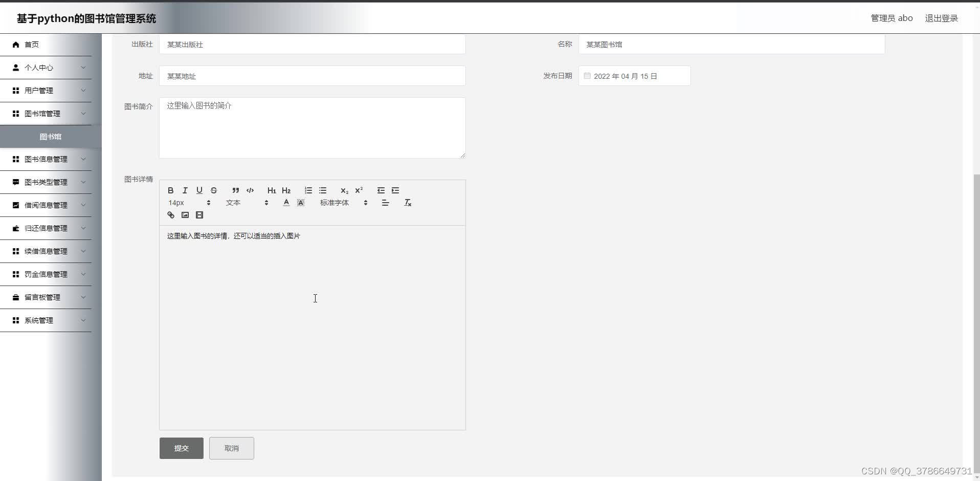Expand 个人中心 sidebar menu
Viewport: 980px width, 481px height.
(46, 68)
